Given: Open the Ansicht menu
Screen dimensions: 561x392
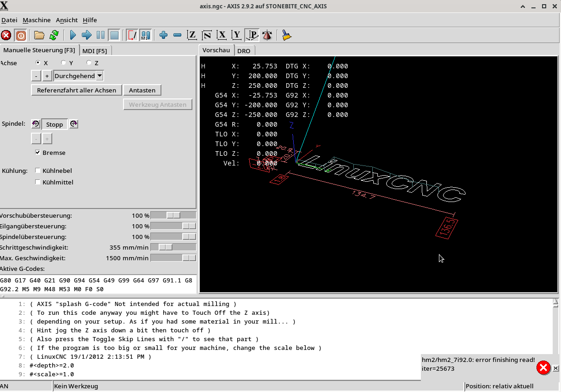Looking at the screenshot, I should click(67, 20).
